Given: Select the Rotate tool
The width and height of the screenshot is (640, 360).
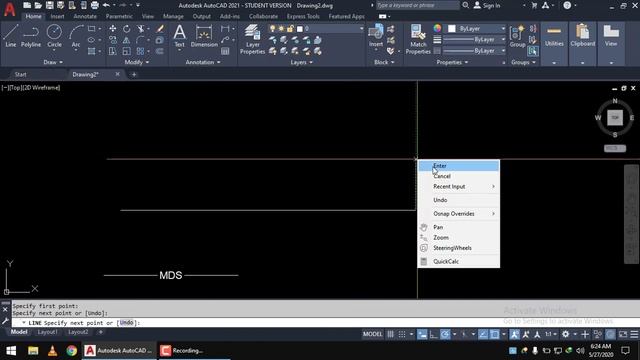Looking at the screenshot, I should (x=127, y=29).
